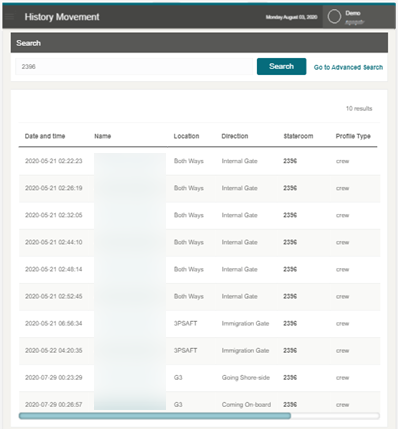This screenshot has height=429, width=398.
Task: Select row dated 2020-05-21 02:32:05
Action: [x=199, y=215]
